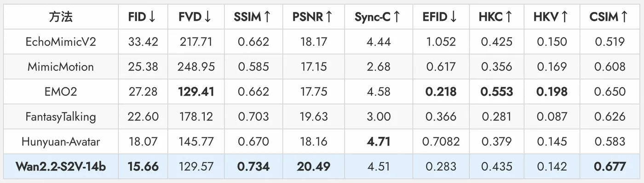
Task: Select the HKV column header
Action: point(551,17)
